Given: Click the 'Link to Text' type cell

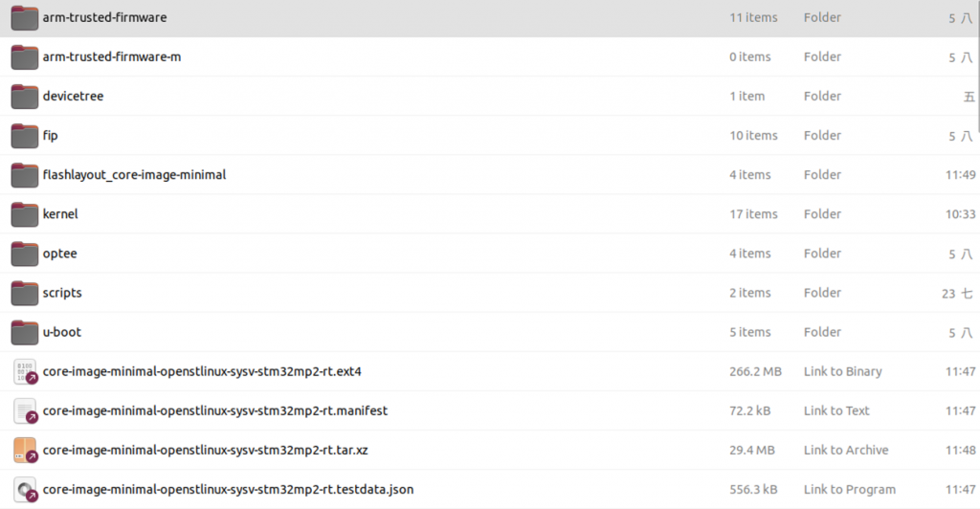Looking at the screenshot, I should pyautogui.click(x=836, y=411).
